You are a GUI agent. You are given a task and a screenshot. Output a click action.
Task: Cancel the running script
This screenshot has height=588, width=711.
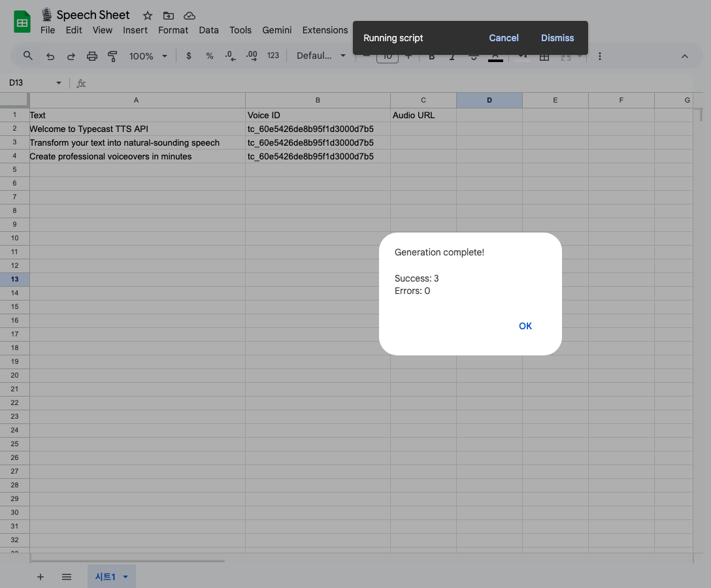click(503, 38)
